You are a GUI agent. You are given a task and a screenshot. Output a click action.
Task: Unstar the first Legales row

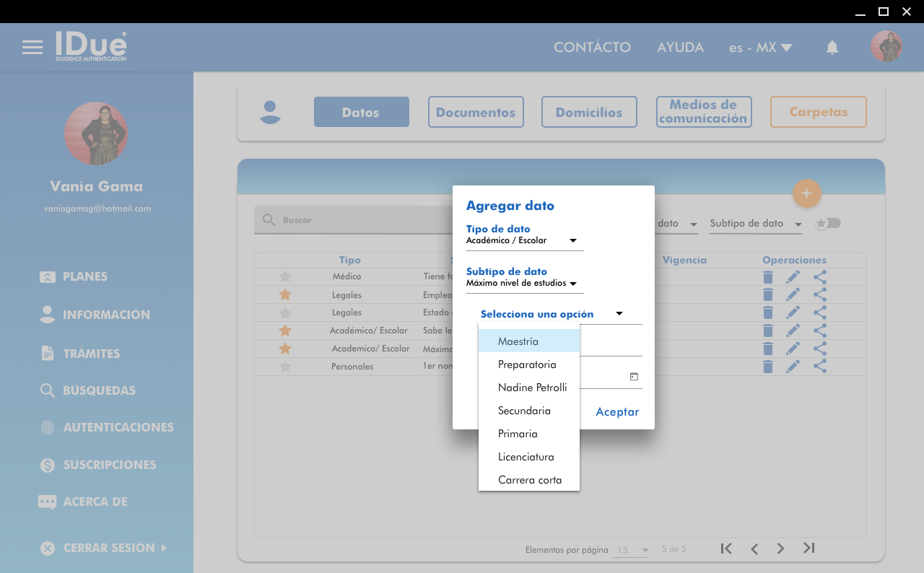click(x=285, y=294)
